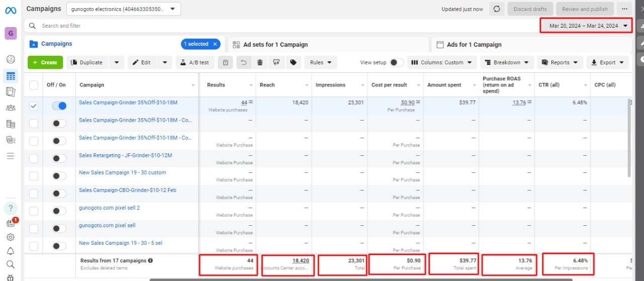Open New Sales Campaign 19 - 30 - 5 sel link
The width and height of the screenshot is (644, 281).
pos(121,243)
